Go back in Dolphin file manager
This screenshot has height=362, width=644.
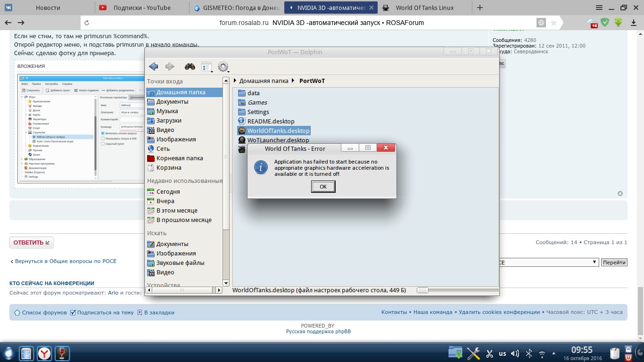tap(153, 66)
